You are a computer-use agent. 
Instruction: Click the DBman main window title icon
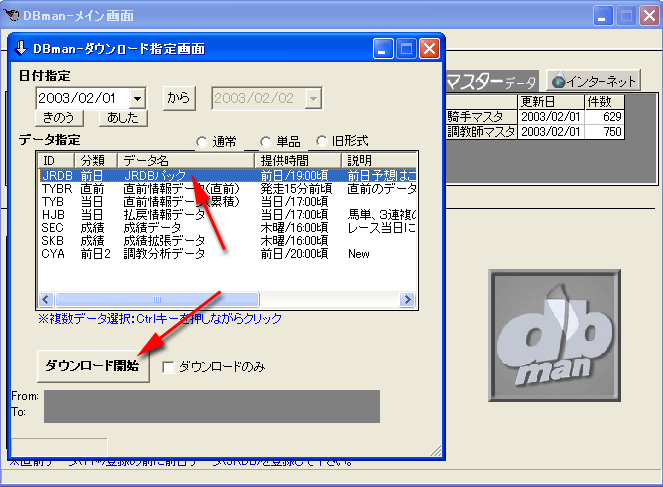[x=13, y=16]
